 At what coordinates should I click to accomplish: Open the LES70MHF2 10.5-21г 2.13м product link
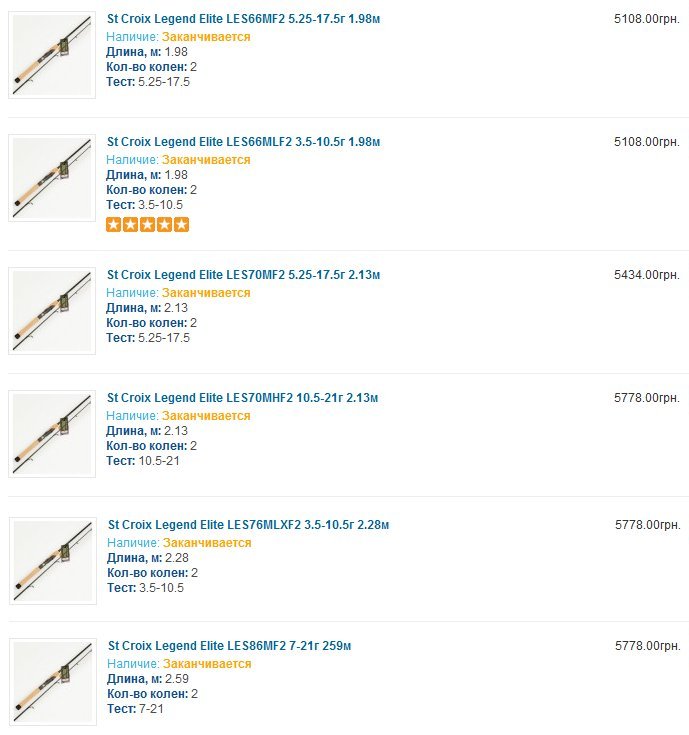(242, 398)
